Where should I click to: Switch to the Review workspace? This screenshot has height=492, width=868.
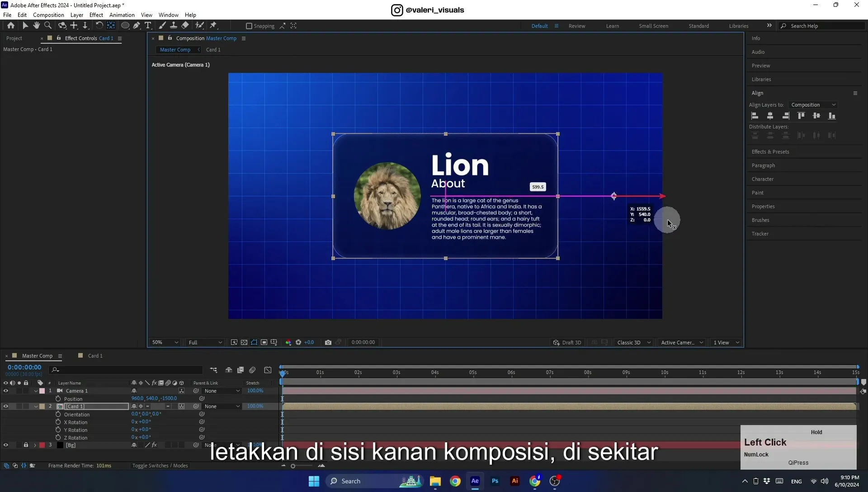577,26
